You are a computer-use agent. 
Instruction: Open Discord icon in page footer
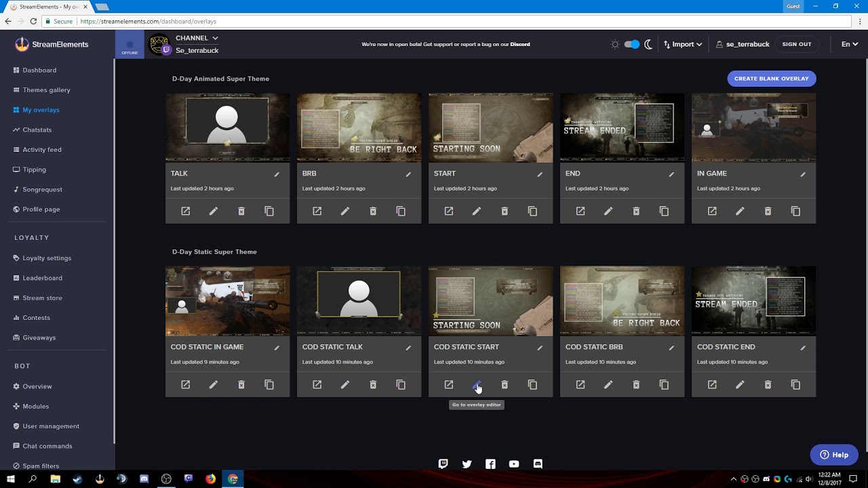pyautogui.click(x=538, y=464)
